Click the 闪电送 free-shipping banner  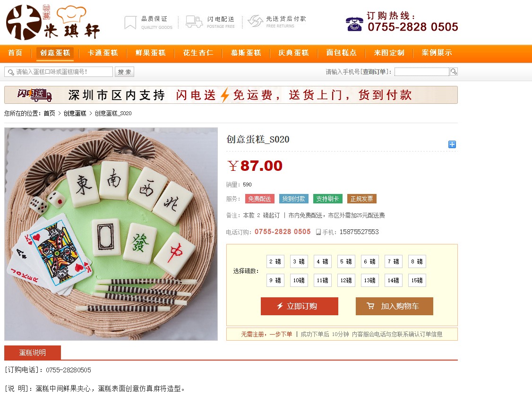pos(231,95)
